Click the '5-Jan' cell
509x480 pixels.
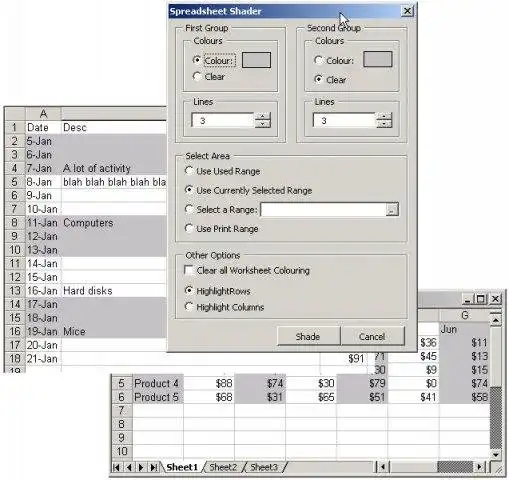(x=43, y=141)
